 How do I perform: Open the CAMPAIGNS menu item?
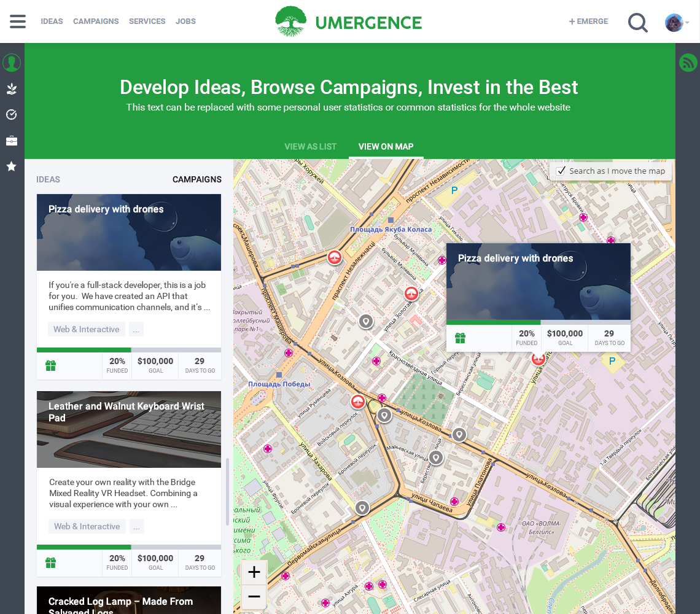[96, 21]
